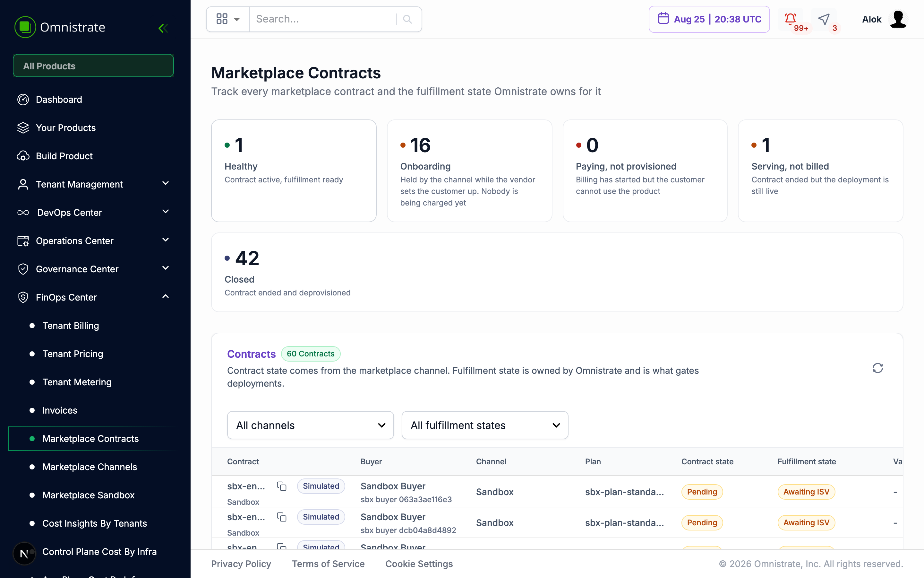Image resolution: width=924 pixels, height=578 pixels.
Task: Open Marketplace Channels page
Action: [x=89, y=467]
